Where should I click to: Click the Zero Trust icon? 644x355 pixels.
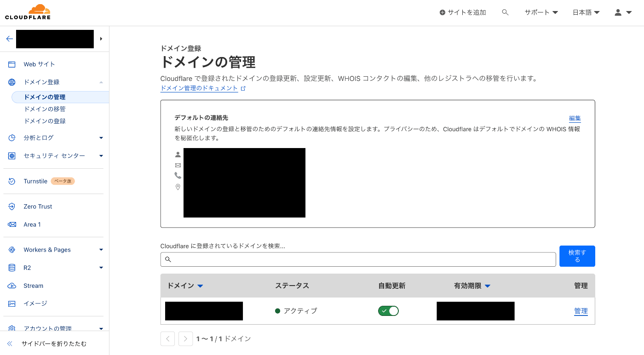pos(12,206)
